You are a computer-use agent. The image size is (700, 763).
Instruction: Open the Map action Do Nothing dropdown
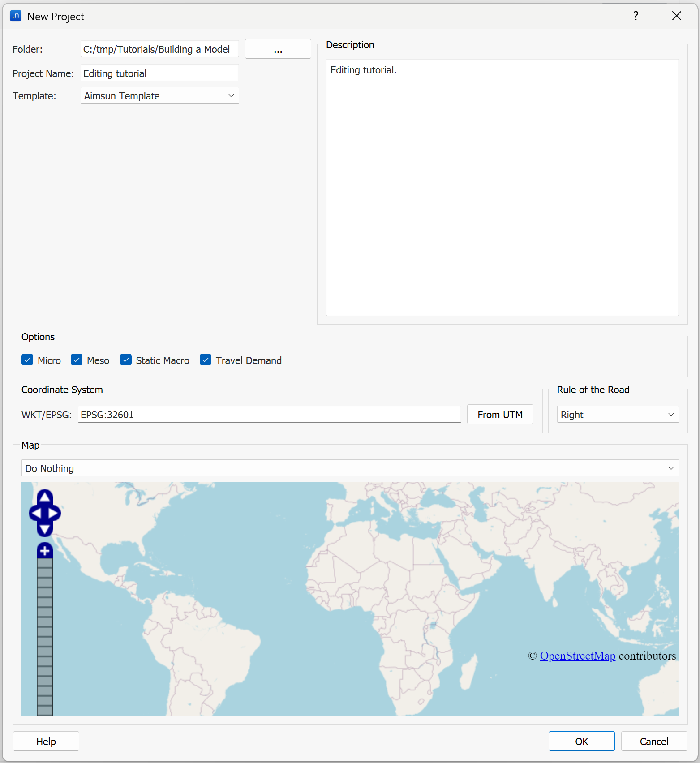(350, 468)
